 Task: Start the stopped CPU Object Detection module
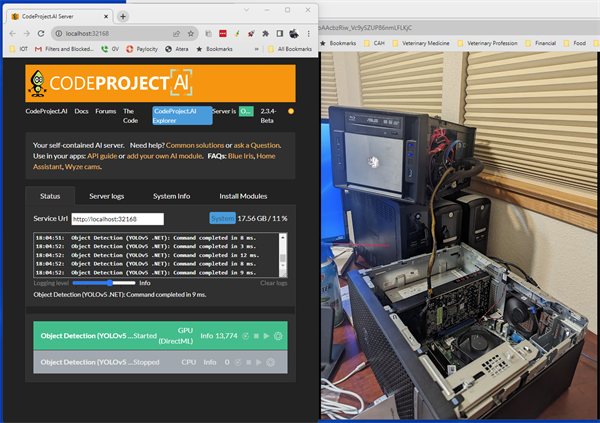click(259, 362)
